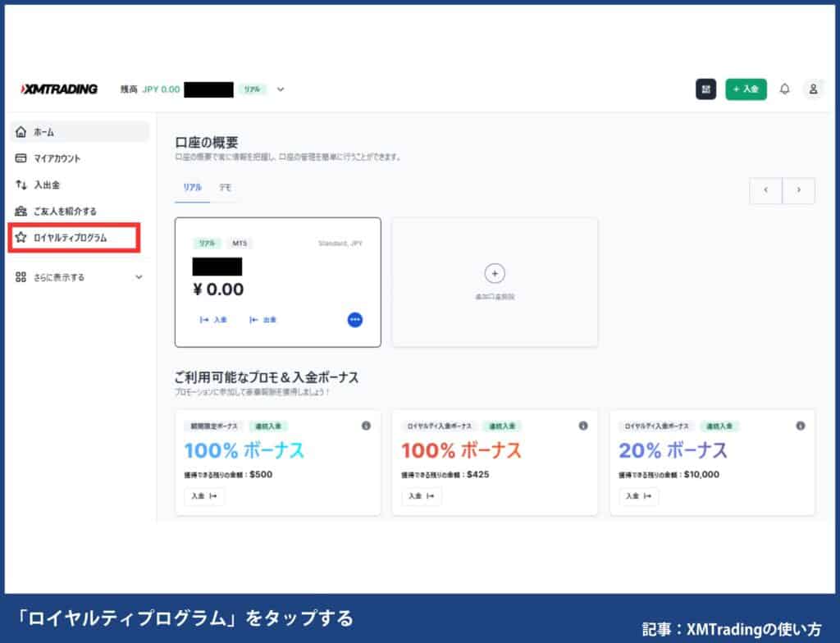This screenshot has width=840, height=643.
Task: Click the blue 100% ボーナス heading
Action: 244,450
